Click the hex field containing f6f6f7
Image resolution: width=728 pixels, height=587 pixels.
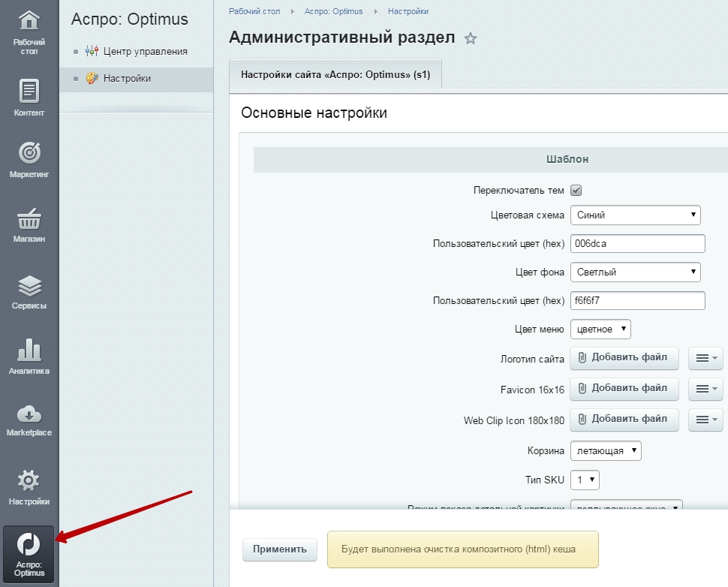click(x=637, y=300)
